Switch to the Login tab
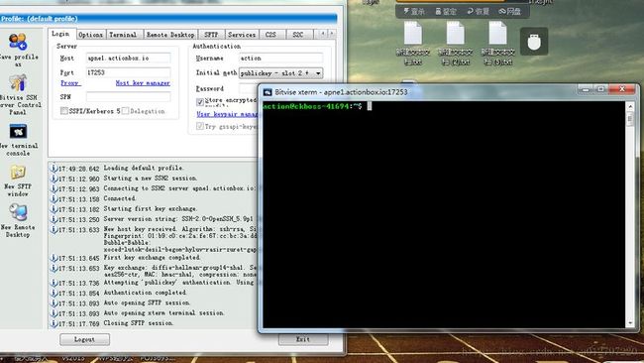Screen dimensions: 644x363 click(x=60, y=34)
